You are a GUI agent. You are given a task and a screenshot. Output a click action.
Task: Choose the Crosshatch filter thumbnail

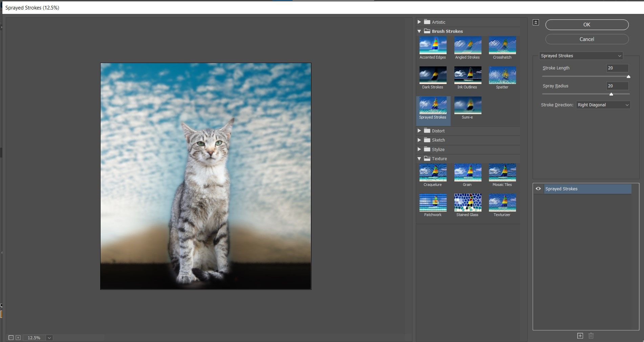pyautogui.click(x=502, y=46)
